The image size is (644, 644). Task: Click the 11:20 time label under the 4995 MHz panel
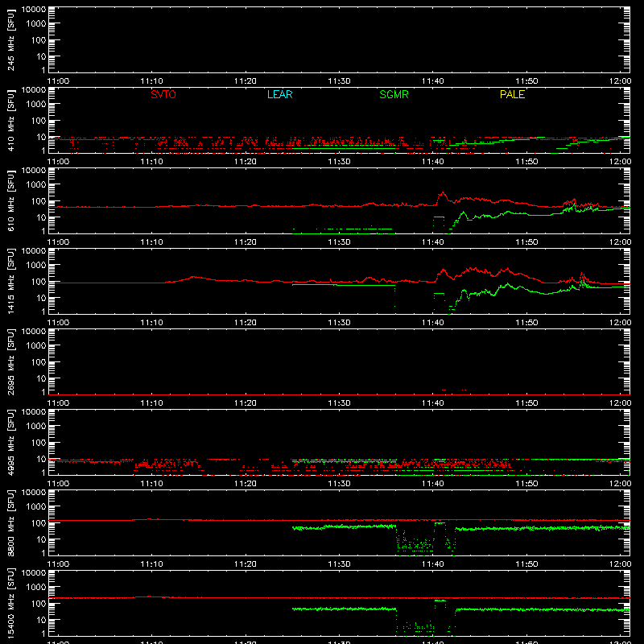[246, 484]
